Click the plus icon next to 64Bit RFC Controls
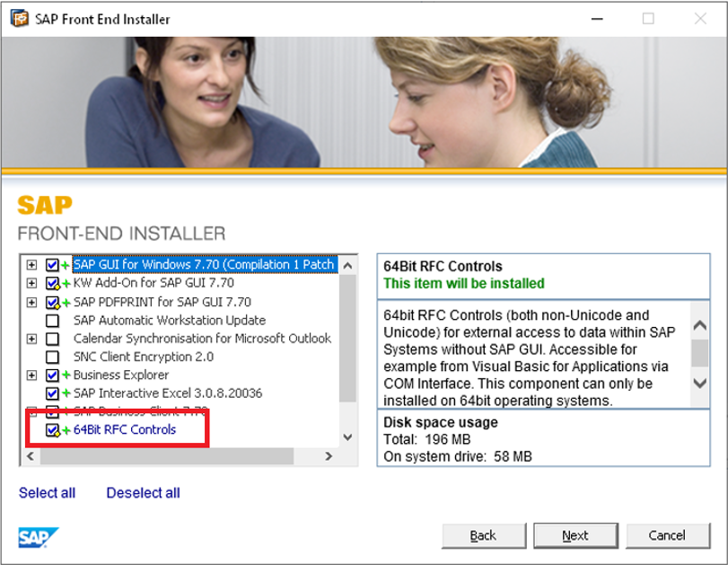Screen dimensions: 728x565 pyautogui.click(x=67, y=429)
